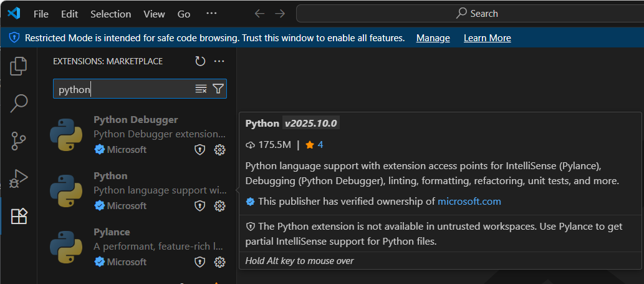Click the Manage gear for Python Debugger
The image size is (644, 284).
point(219,150)
